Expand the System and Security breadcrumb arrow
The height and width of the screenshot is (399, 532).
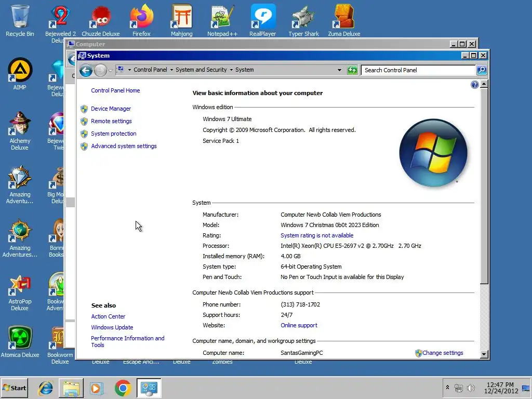pyautogui.click(x=231, y=70)
